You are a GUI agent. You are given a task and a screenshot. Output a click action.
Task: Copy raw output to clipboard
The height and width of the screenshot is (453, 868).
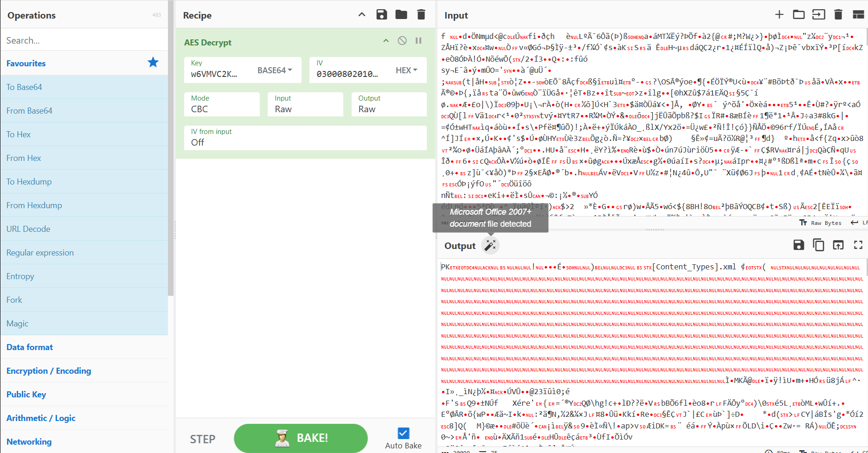coord(819,245)
